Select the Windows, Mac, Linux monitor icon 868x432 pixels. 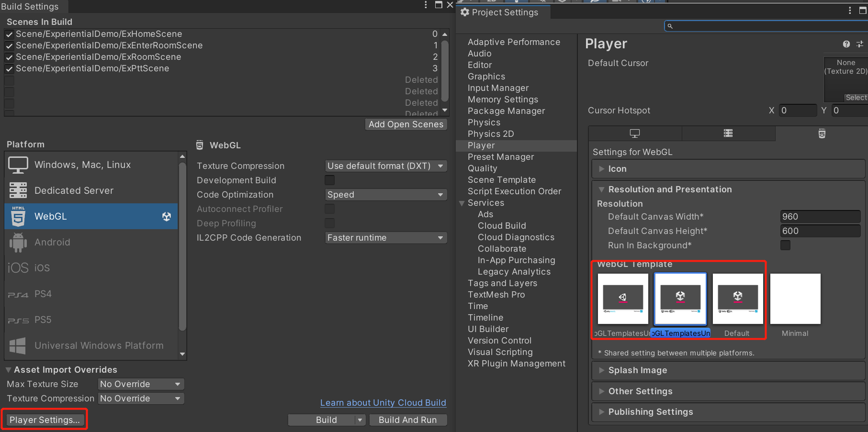tap(18, 165)
